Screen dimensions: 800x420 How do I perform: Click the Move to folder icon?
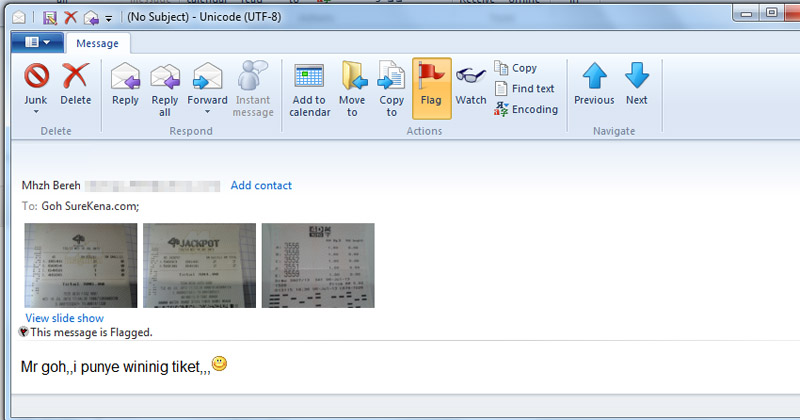[x=352, y=77]
